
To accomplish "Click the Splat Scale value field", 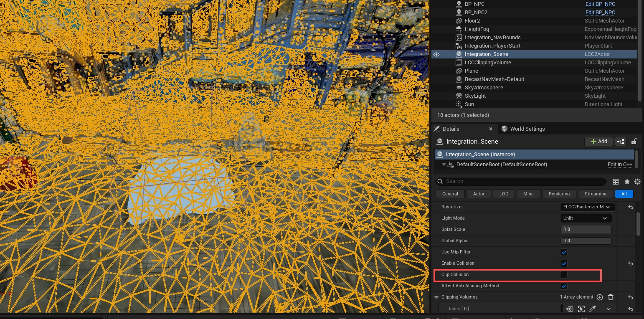I will coord(586,230).
